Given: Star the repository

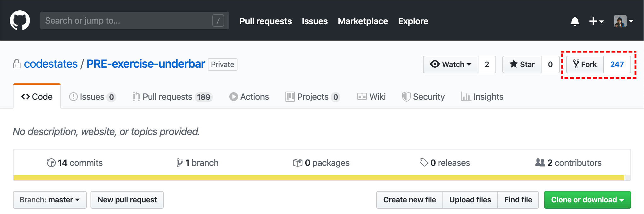Looking at the screenshot, I should pos(522,65).
